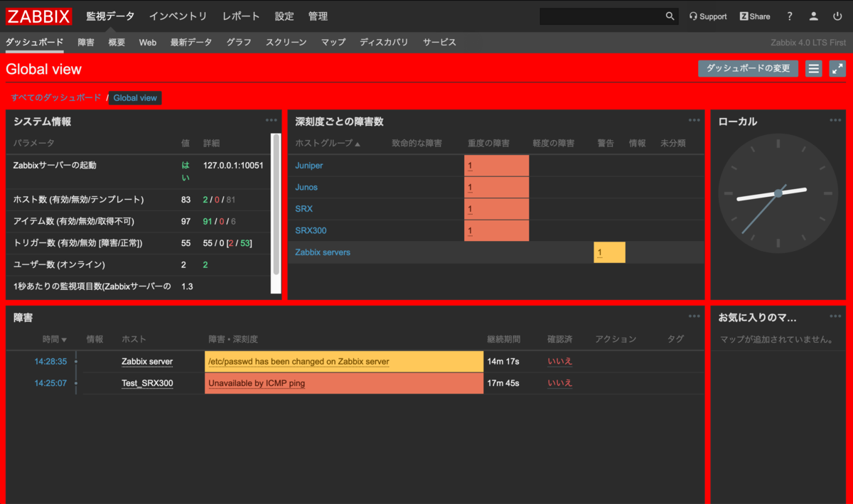Open the Juniper host group link

(x=309, y=166)
